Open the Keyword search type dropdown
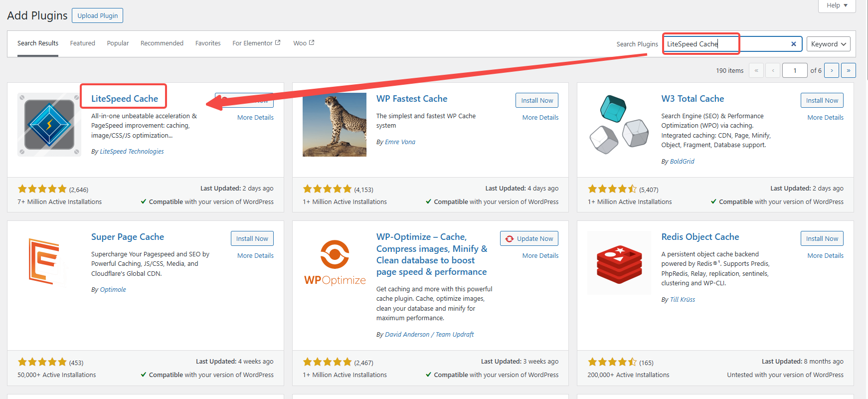 pos(828,44)
